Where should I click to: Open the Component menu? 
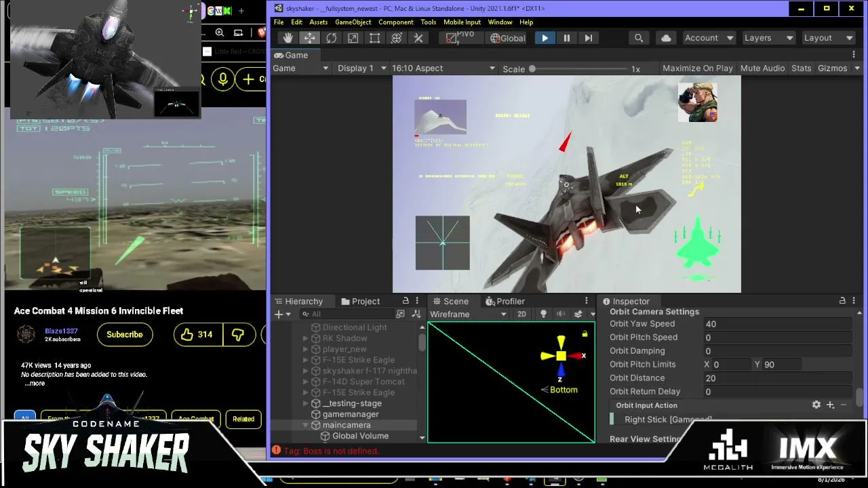(x=396, y=22)
